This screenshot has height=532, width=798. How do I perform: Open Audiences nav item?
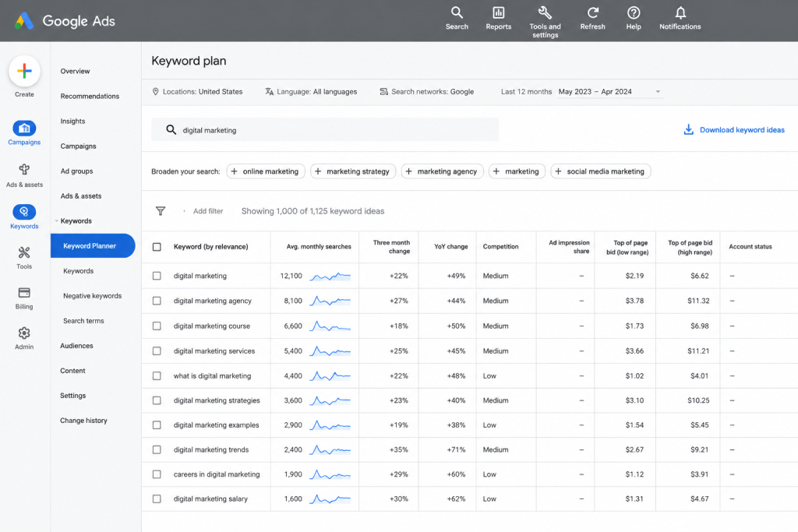[x=76, y=345]
